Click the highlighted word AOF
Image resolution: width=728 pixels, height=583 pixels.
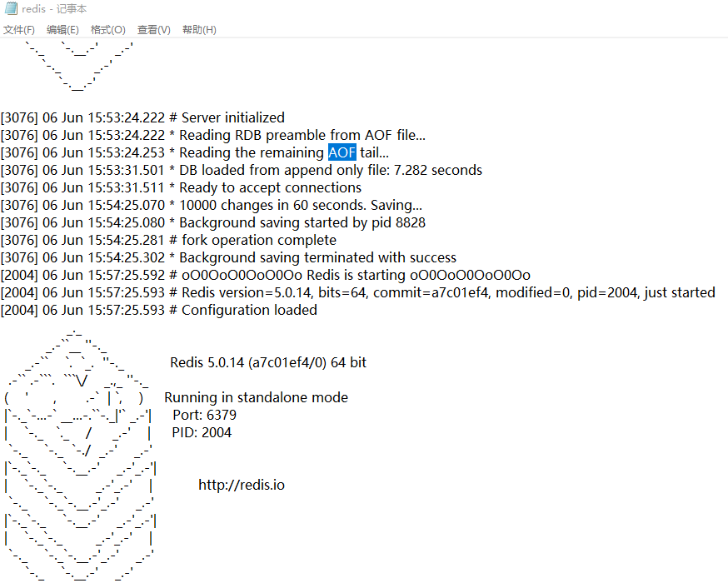point(342,152)
